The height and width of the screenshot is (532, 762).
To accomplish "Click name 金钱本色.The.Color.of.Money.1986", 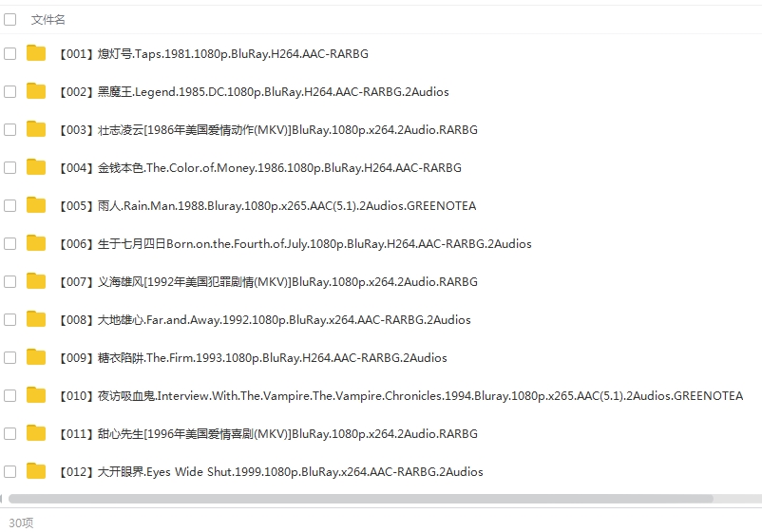I will coord(260,167).
